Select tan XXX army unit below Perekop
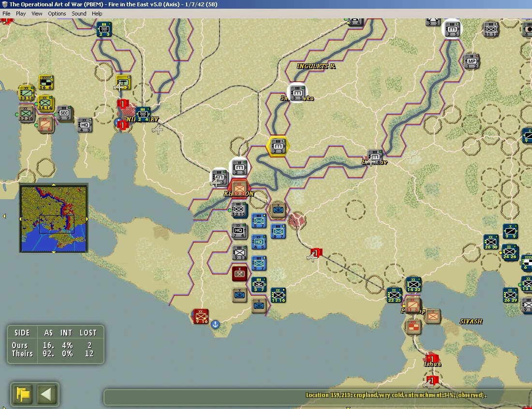The height and width of the screenshot is (409, 532). tap(413, 327)
